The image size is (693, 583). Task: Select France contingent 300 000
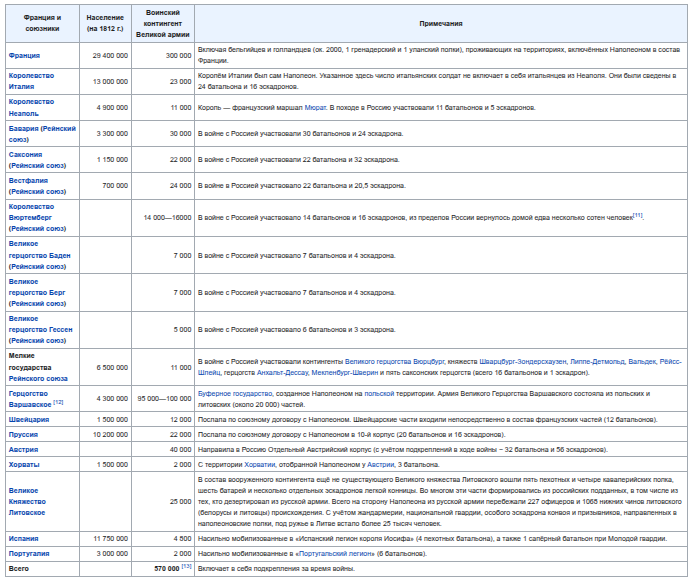pos(179,56)
